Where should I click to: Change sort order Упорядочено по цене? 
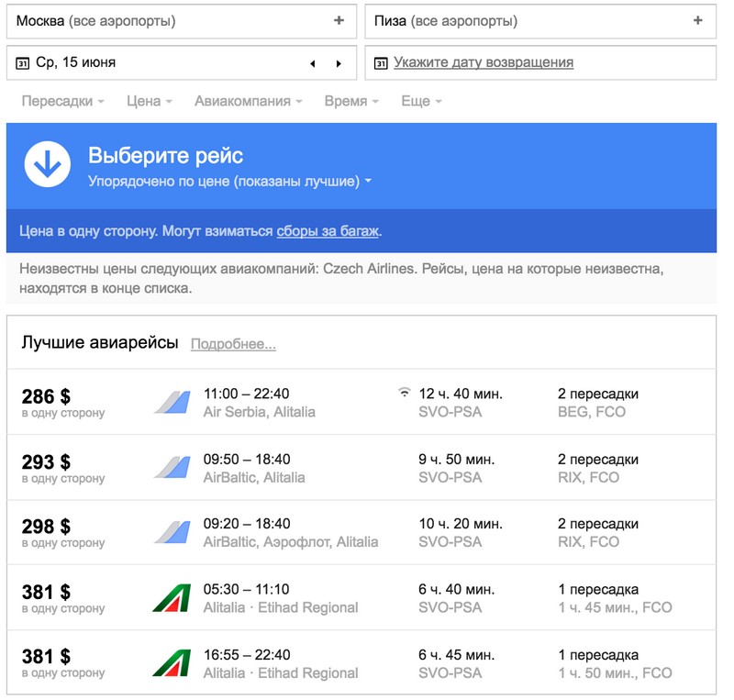point(229,182)
